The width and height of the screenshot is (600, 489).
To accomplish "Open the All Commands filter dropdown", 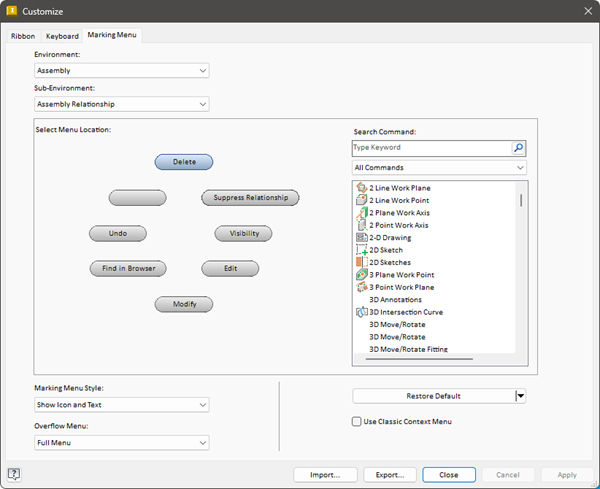I will (x=439, y=168).
